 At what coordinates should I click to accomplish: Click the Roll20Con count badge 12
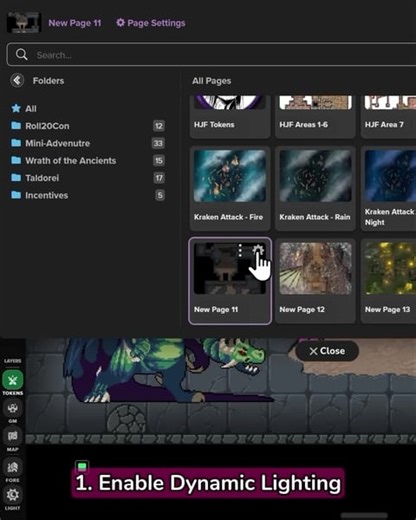click(x=159, y=126)
